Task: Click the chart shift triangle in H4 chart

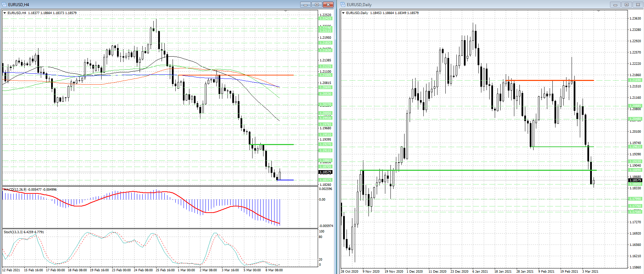Action: [286, 12]
